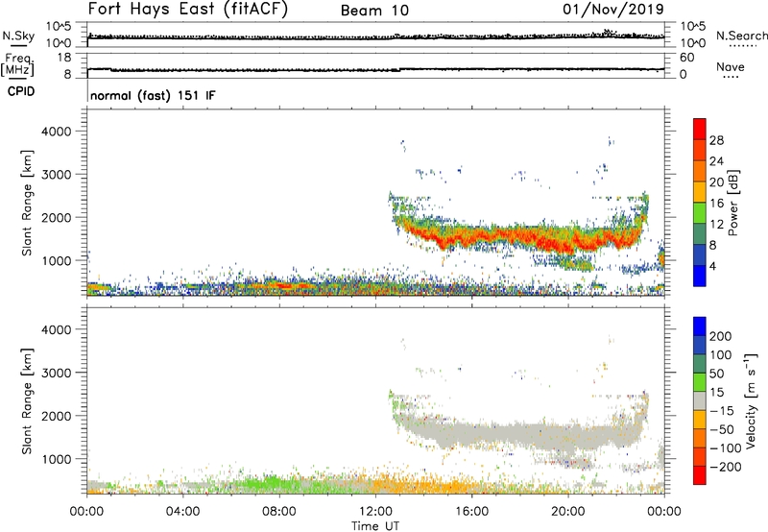Viewport: 768px width, 532px height.
Task: Click the 60 tick on the Nave axis
Action: click(x=686, y=58)
